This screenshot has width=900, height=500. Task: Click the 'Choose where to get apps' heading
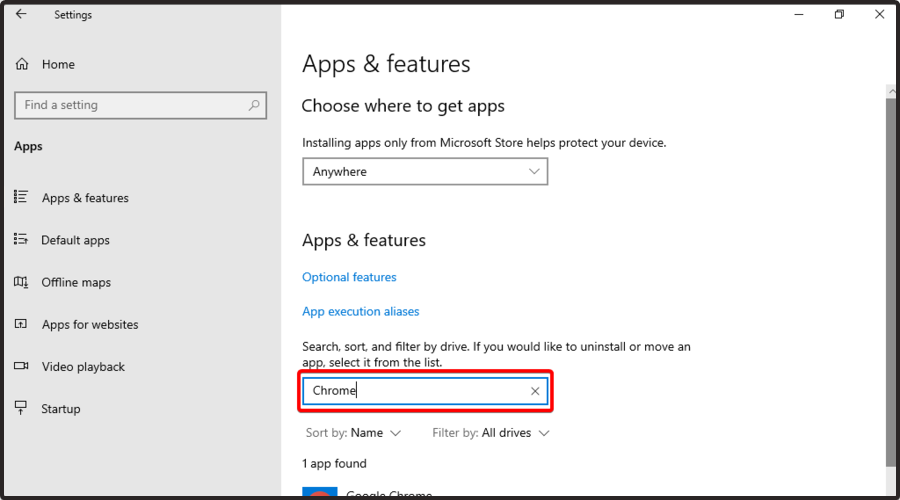coord(403,106)
